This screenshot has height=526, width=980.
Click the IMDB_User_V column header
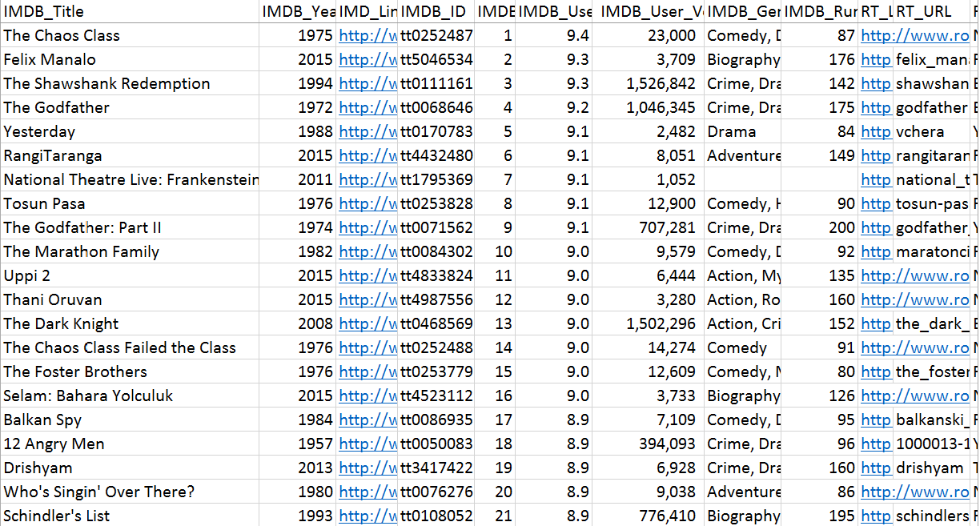coord(649,11)
